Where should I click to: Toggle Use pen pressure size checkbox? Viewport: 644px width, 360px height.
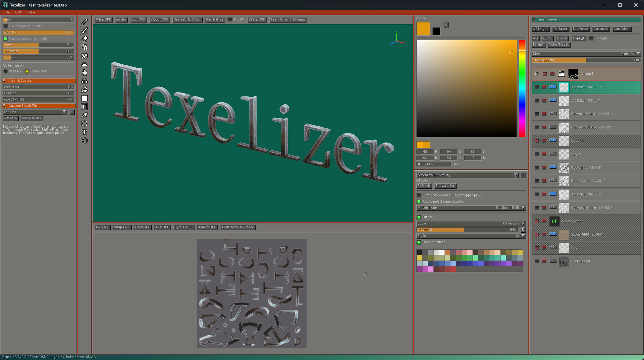click(x=5, y=26)
